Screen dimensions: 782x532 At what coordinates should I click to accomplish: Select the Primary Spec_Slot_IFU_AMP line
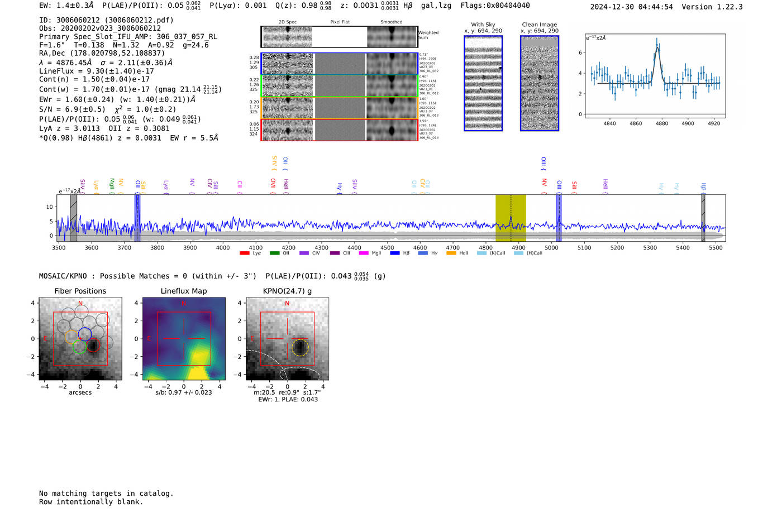[x=128, y=37]
